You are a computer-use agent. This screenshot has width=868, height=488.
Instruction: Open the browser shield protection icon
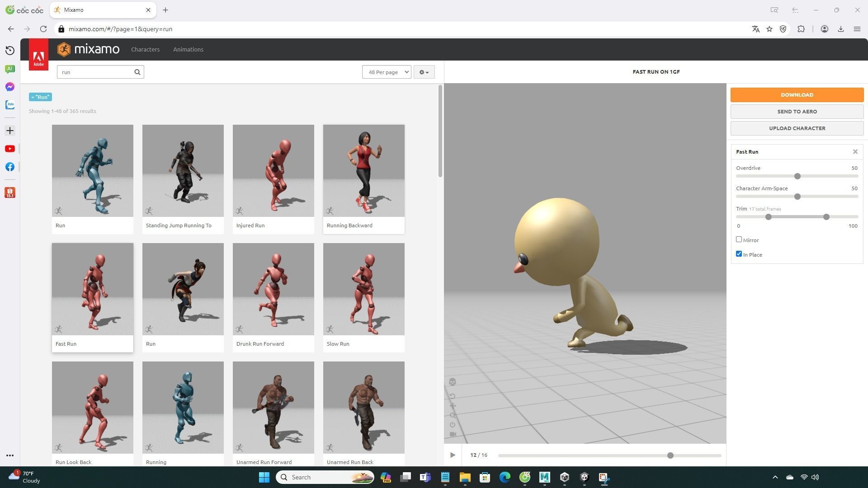pos(783,29)
